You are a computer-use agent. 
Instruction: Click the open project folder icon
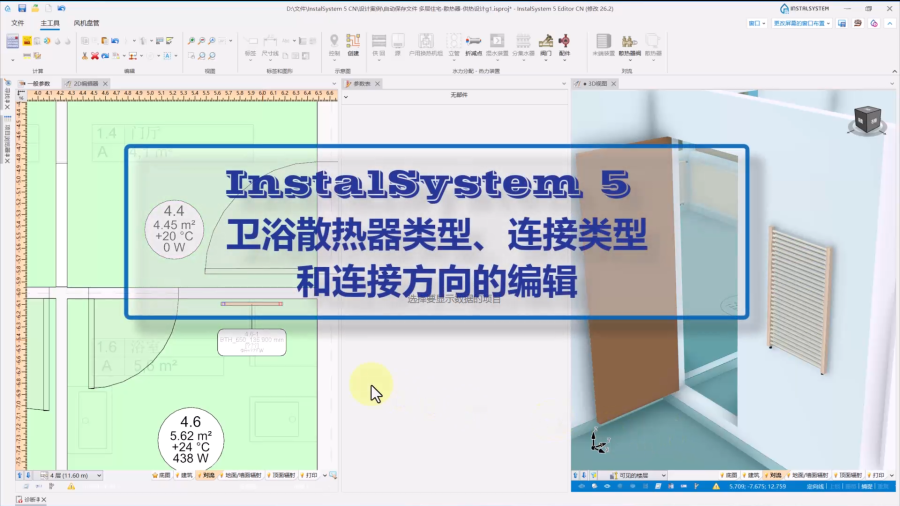click(35, 8)
